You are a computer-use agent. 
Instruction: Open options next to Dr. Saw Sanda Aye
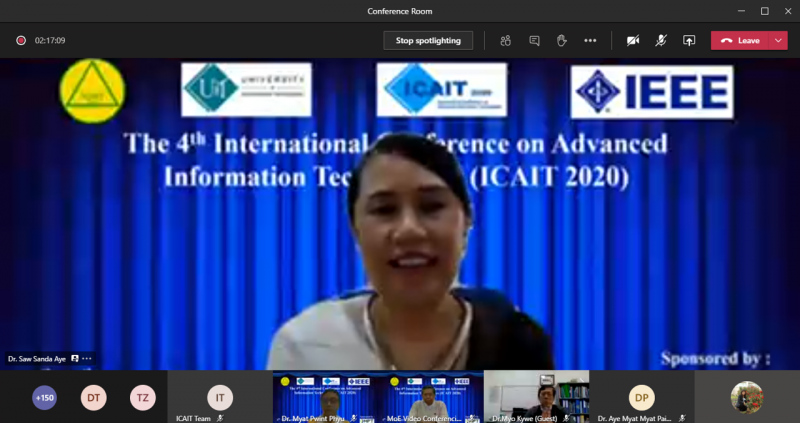87,358
